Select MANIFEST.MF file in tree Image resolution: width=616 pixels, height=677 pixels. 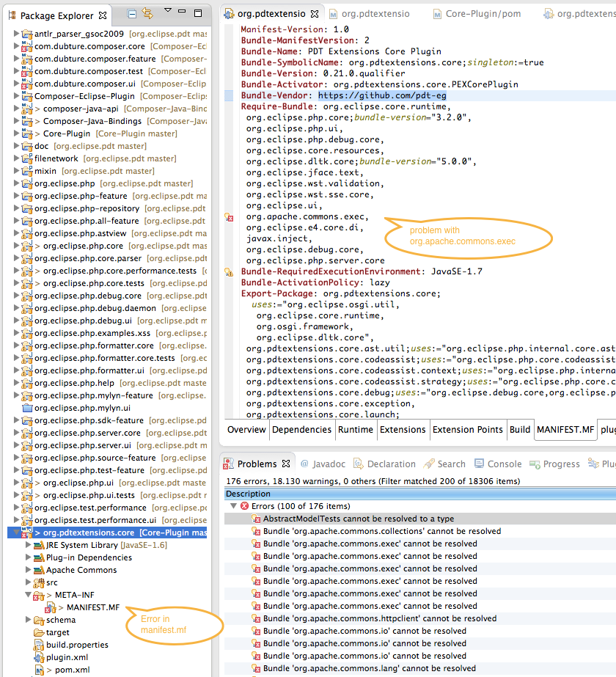point(93,607)
